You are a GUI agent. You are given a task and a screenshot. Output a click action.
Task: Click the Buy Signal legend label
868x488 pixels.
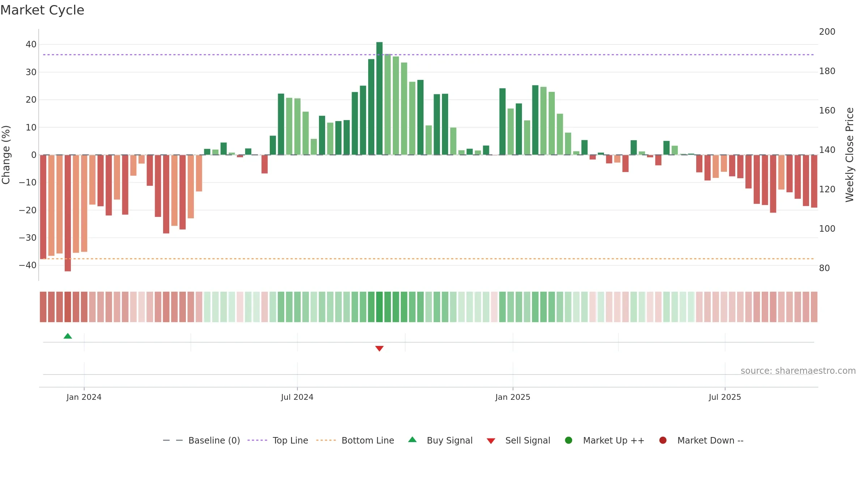point(450,440)
